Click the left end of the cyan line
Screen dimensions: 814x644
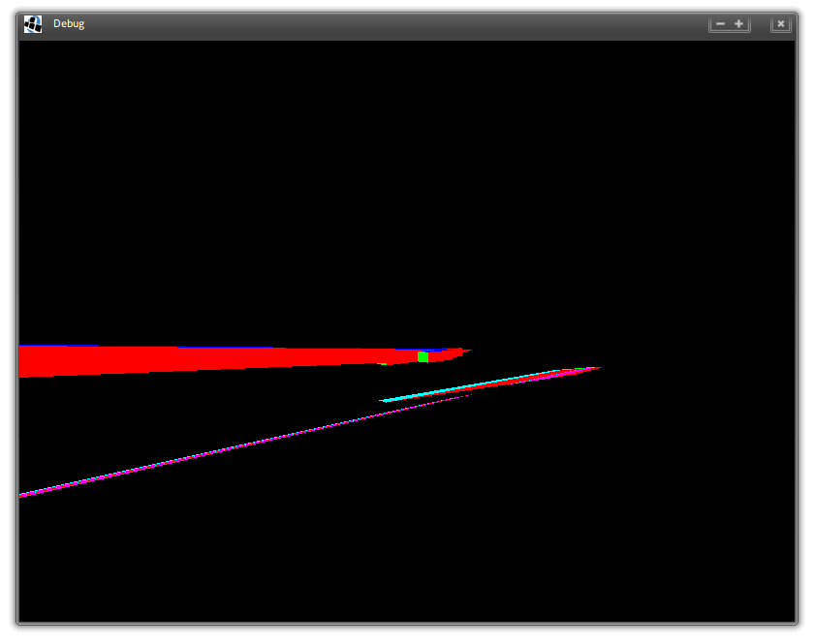click(x=385, y=400)
